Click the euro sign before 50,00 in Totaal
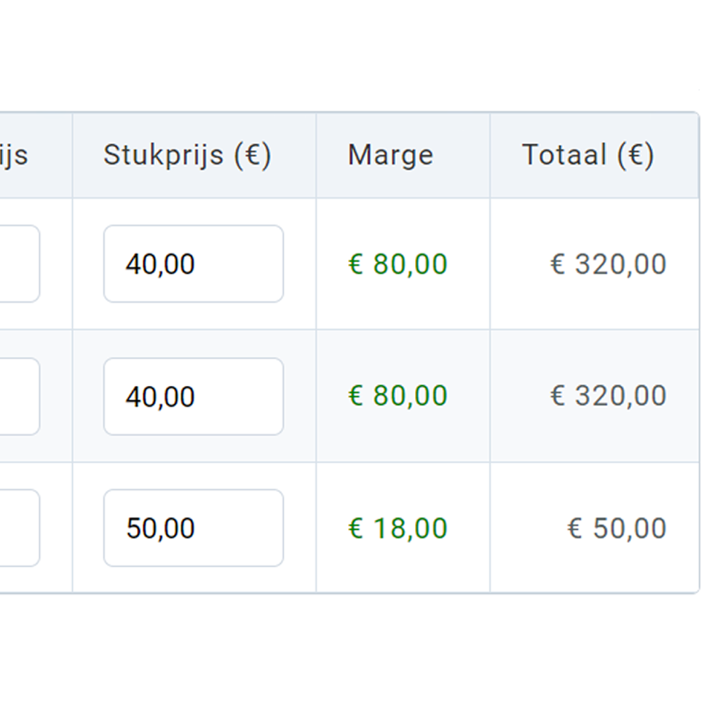 tap(574, 529)
